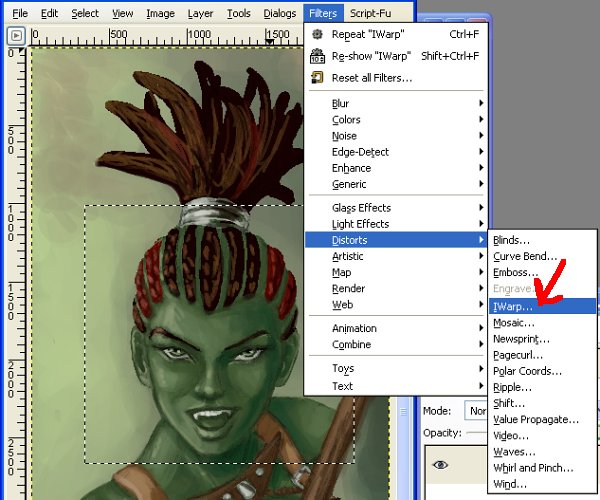The image size is (600, 500).
Task: Choose Curve Bend... filter
Action: coord(542,256)
